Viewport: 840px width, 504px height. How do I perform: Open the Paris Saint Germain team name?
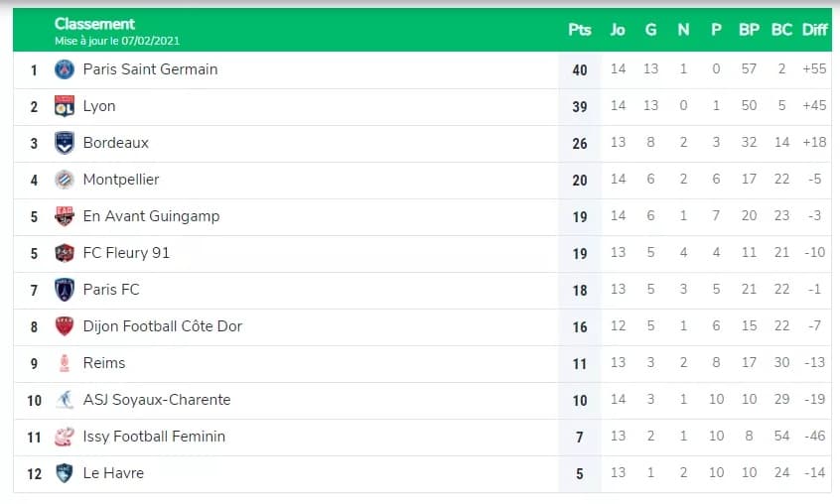pyautogui.click(x=151, y=69)
